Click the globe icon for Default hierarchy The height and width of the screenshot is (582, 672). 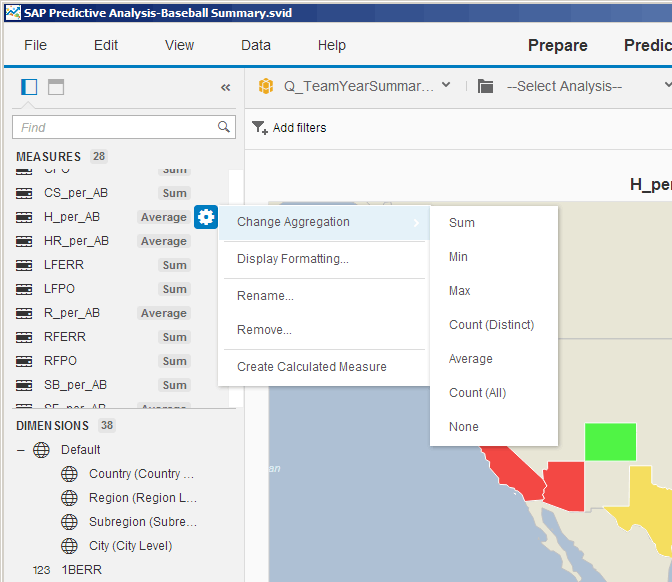pos(41,450)
